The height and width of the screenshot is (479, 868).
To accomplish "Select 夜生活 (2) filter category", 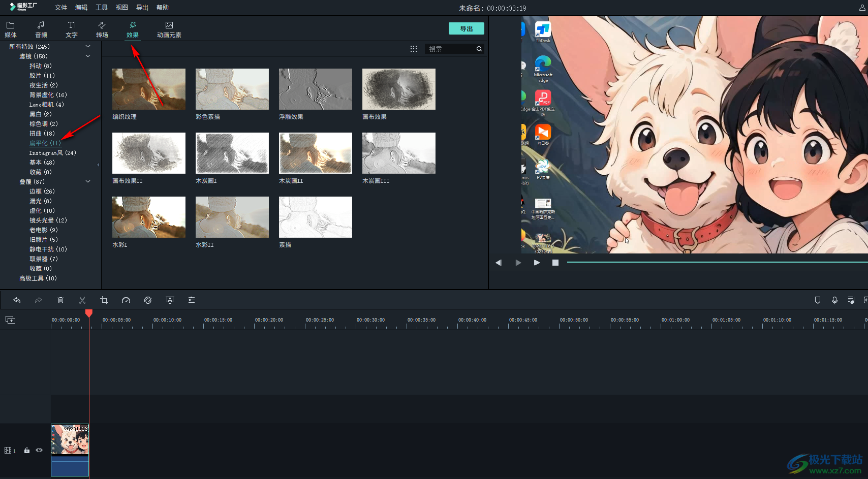I will 43,85.
